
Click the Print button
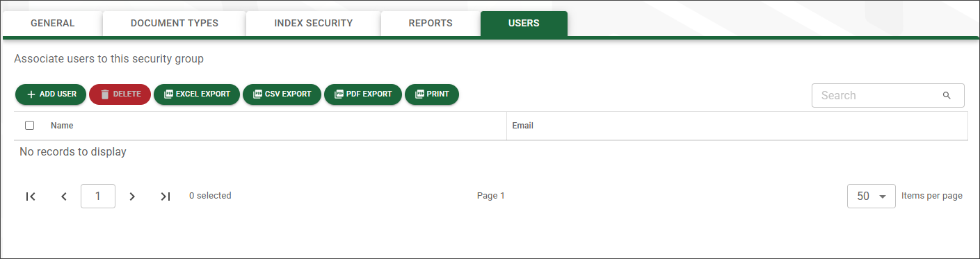tap(432, 94)
